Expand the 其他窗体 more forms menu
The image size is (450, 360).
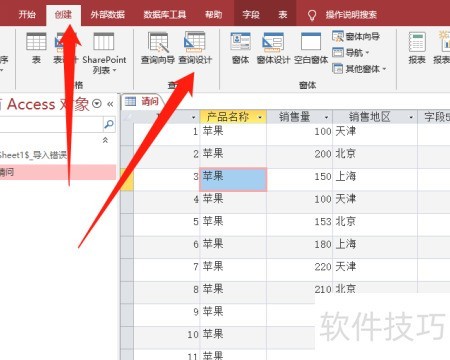(359, 69)
